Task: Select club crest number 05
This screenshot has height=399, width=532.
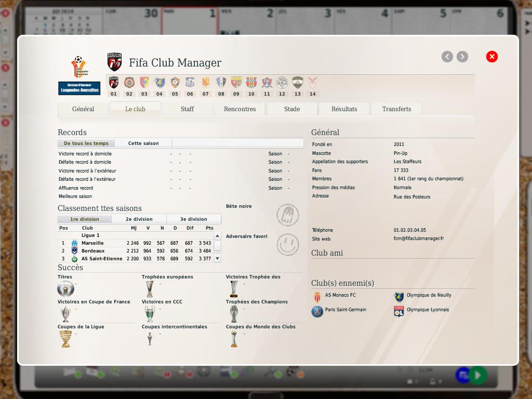Action: click(175, 83)
